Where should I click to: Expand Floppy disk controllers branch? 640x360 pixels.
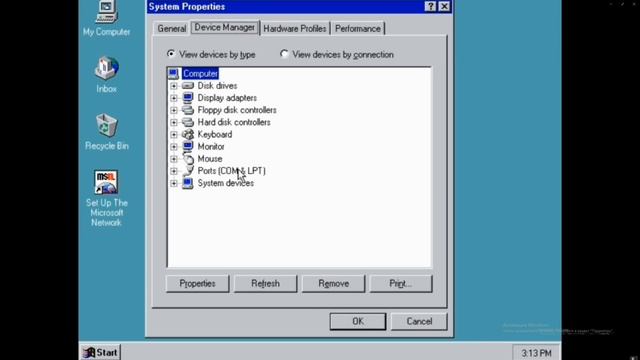pyautogui.click(x=174, y=110)
